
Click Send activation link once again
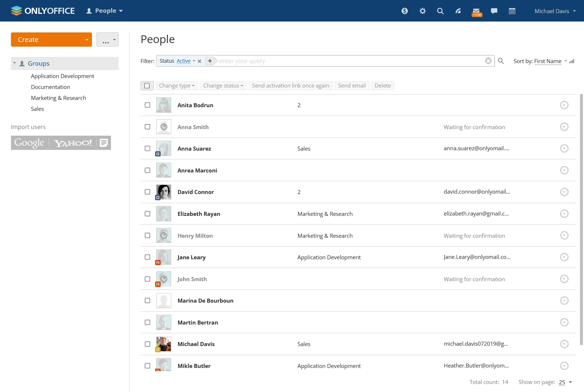coord(291,85)
